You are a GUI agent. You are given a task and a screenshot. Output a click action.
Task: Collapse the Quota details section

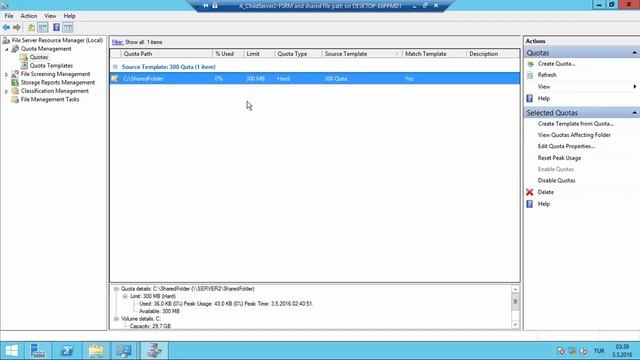[116, 289]
